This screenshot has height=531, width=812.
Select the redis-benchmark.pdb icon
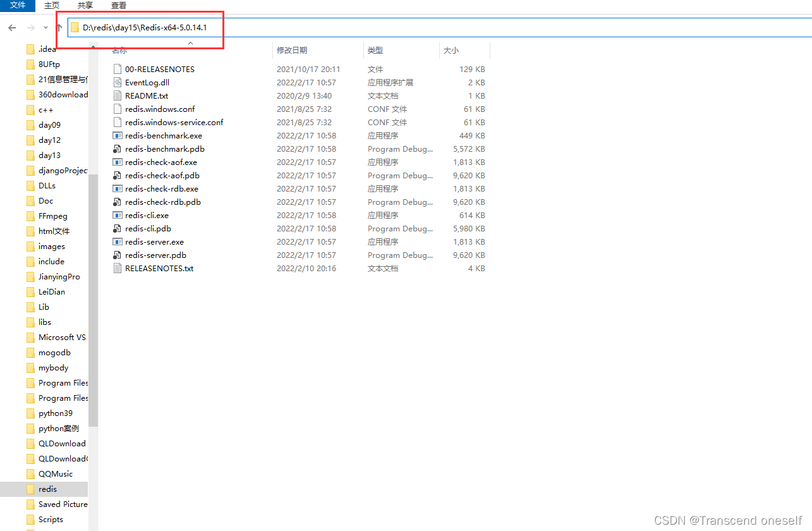click(x=118, y=149)
